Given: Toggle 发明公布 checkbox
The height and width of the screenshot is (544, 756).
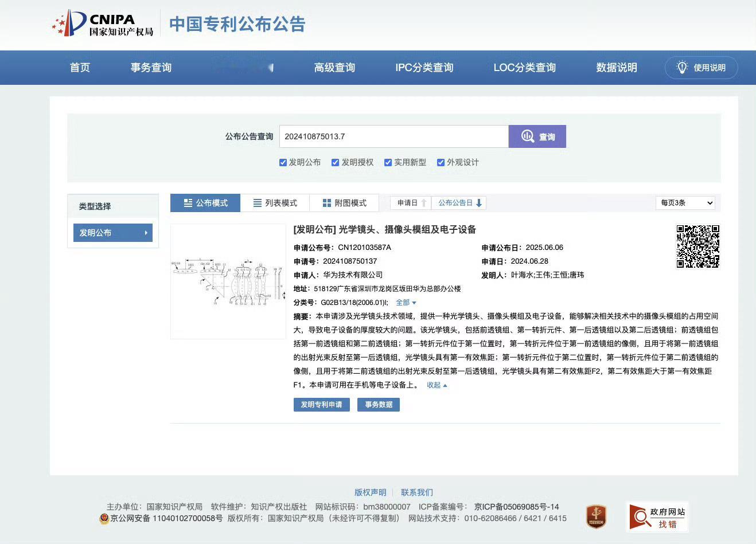Looking at the screenshot, I should point(283,162).
